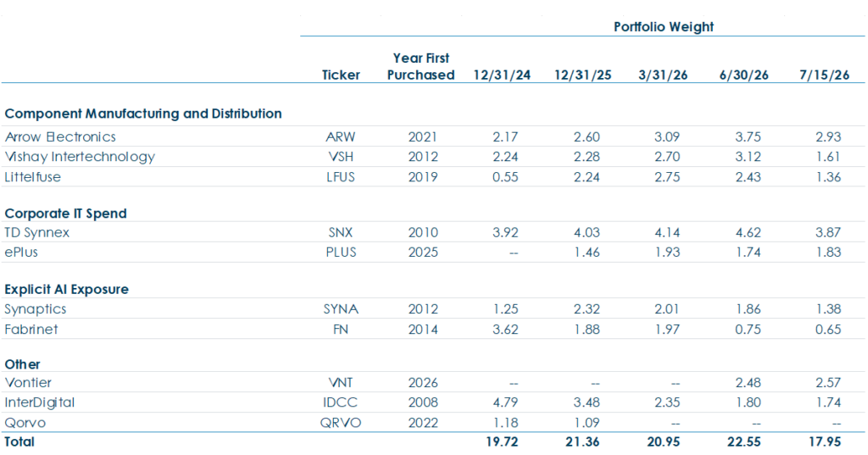Click the 'Portfolio Weight' header
This screenshot has height=455, width=868.
[x=663, y=26]
